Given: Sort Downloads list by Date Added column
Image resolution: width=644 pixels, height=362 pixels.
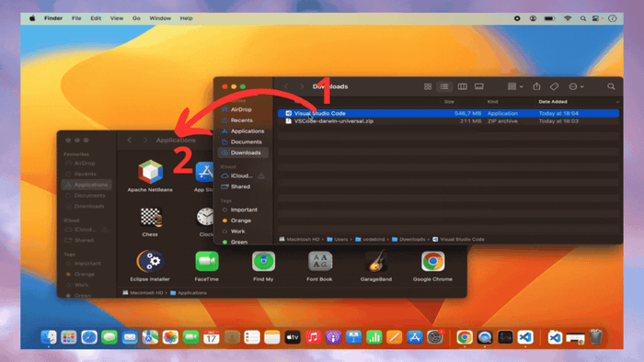Looking at the screenshot, I should click(x=552, y=102).
